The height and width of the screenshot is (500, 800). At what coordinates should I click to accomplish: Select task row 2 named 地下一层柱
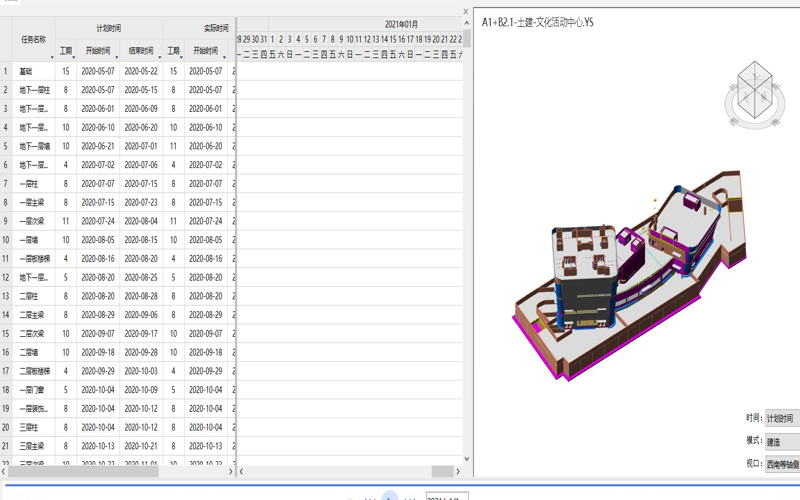(35, 90)
